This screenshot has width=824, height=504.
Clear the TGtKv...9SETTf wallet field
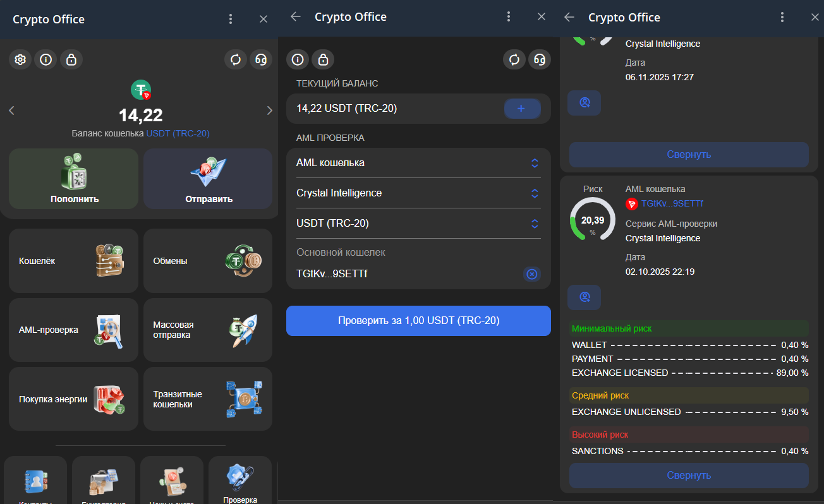(531, 274)
